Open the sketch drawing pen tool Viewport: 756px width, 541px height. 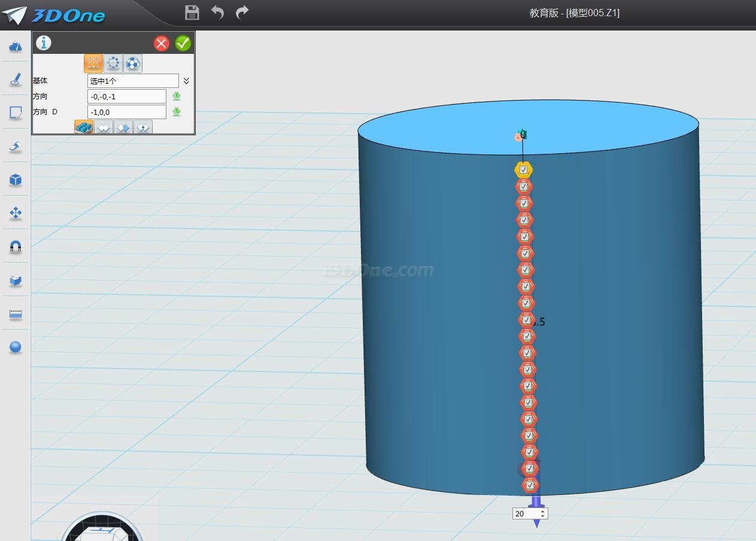coord(16,80)
